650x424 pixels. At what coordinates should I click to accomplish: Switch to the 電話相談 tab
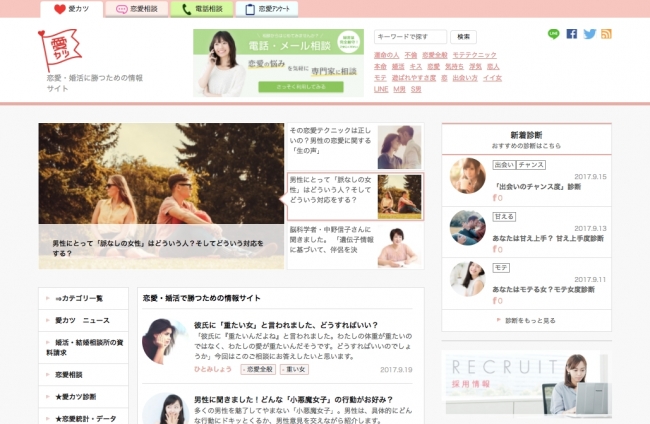click(202, 9)
